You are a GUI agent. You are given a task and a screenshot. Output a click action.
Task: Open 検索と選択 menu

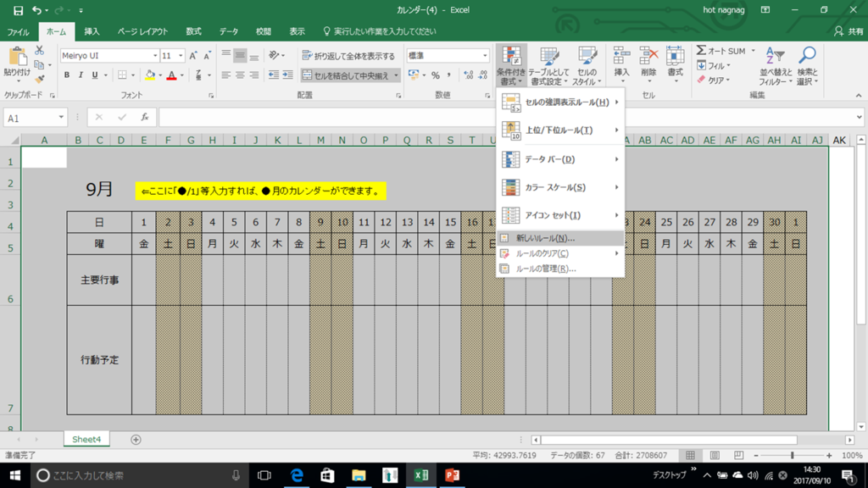(x=808, y=65)
